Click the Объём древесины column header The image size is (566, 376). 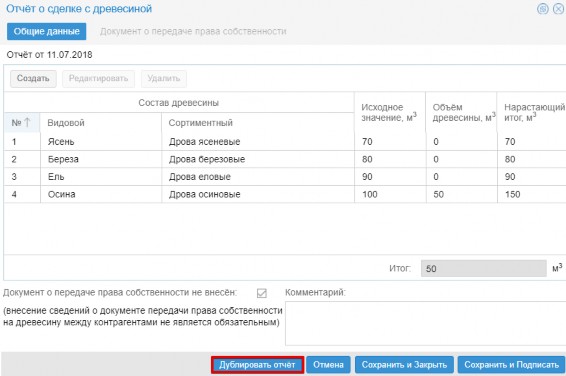click(461, 112)
